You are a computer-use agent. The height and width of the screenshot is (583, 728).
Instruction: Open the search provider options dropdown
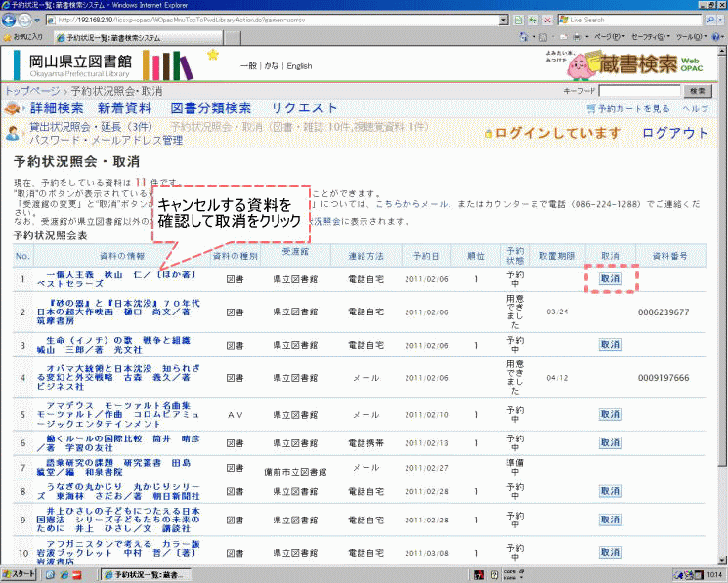tap(720, 20)
